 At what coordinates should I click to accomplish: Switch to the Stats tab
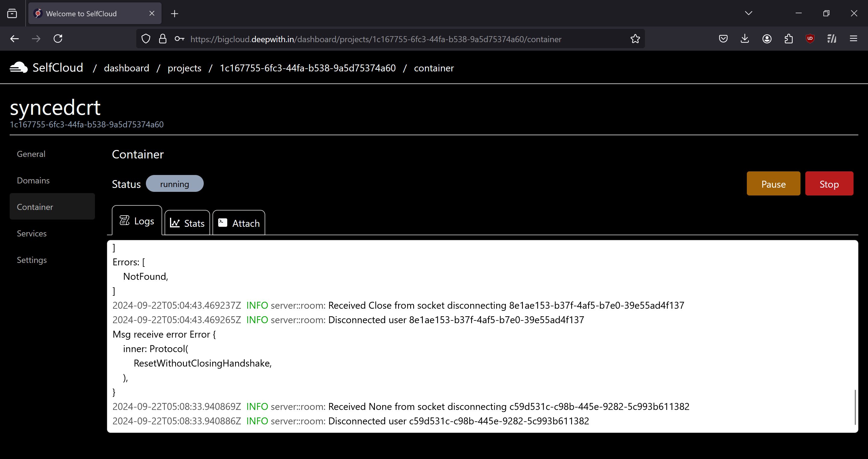(187, 223)
